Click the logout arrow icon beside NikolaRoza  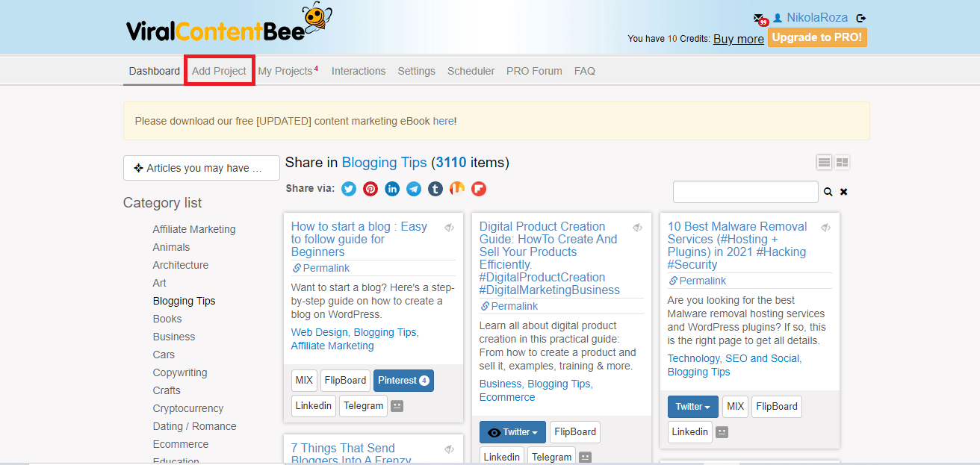coord(860,18)
